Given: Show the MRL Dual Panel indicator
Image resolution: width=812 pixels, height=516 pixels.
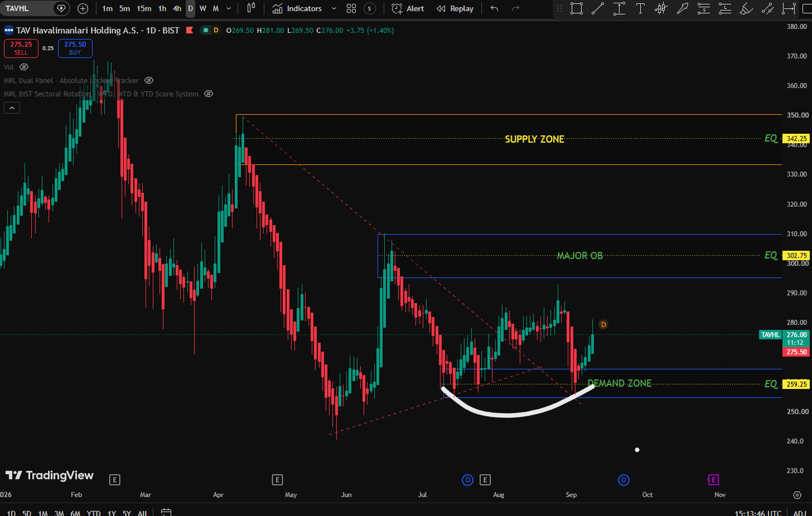Looking at the screenshot, I should coord(149,80).
